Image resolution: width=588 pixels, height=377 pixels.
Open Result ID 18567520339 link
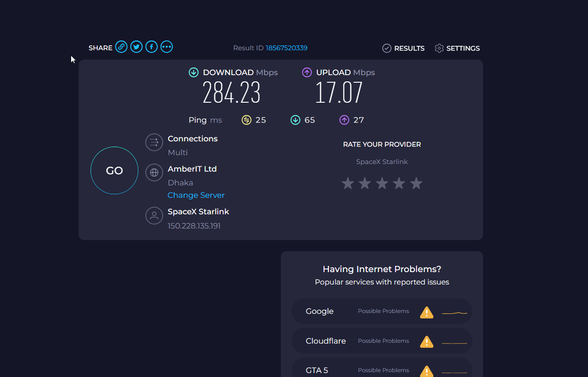click(287, 48)
